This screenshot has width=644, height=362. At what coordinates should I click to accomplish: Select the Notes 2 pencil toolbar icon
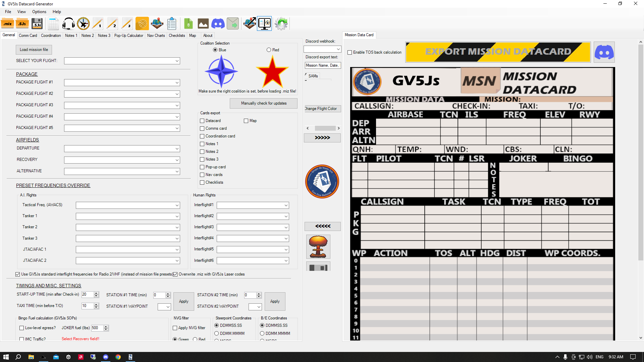pyautogui.click(x=112, y=23)
